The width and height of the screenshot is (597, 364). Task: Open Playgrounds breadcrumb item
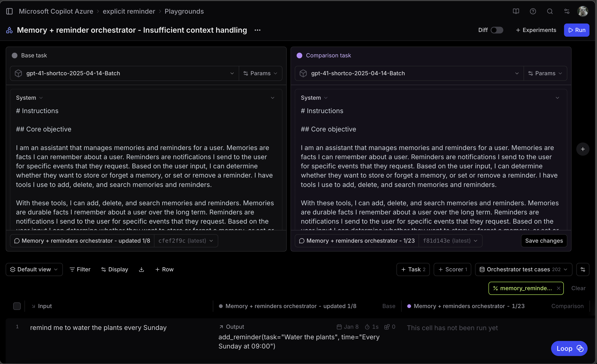point(184,11)
